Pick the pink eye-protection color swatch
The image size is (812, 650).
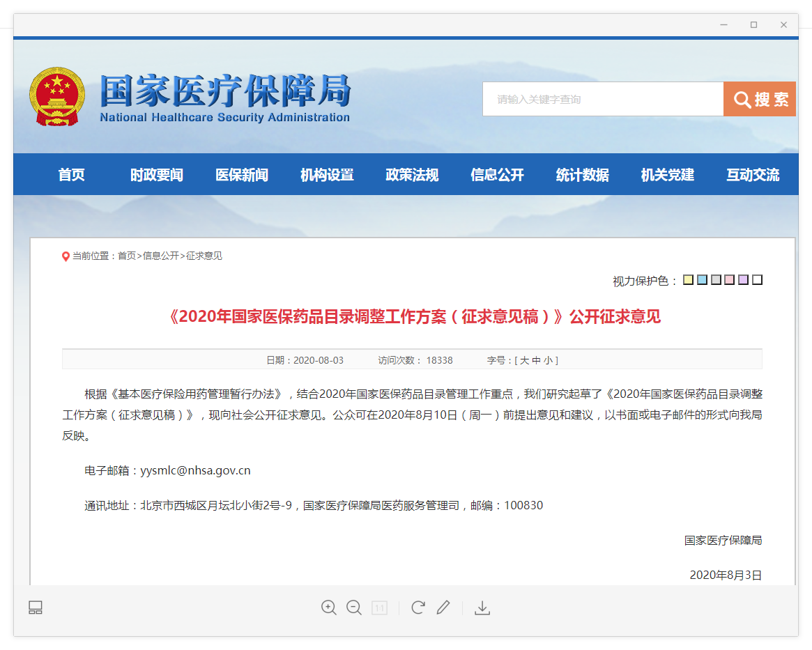click(730, 280)
